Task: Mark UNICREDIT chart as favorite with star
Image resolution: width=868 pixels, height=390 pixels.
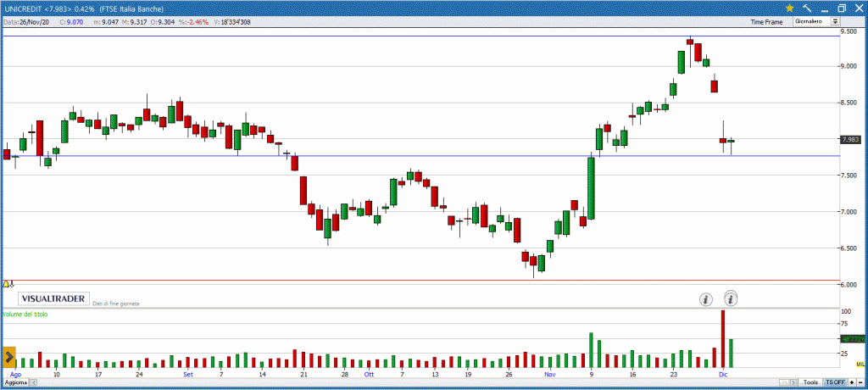Action: [x=789, y=8]
